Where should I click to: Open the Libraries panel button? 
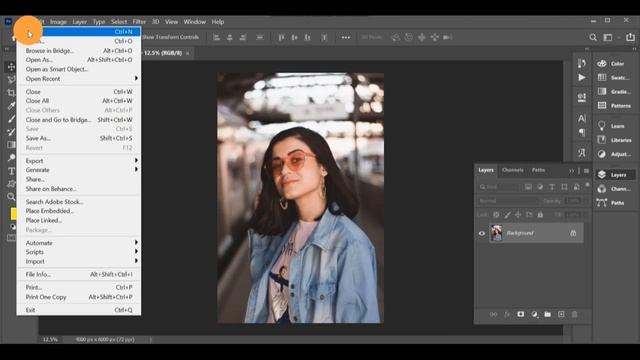[x=614, y=140]
